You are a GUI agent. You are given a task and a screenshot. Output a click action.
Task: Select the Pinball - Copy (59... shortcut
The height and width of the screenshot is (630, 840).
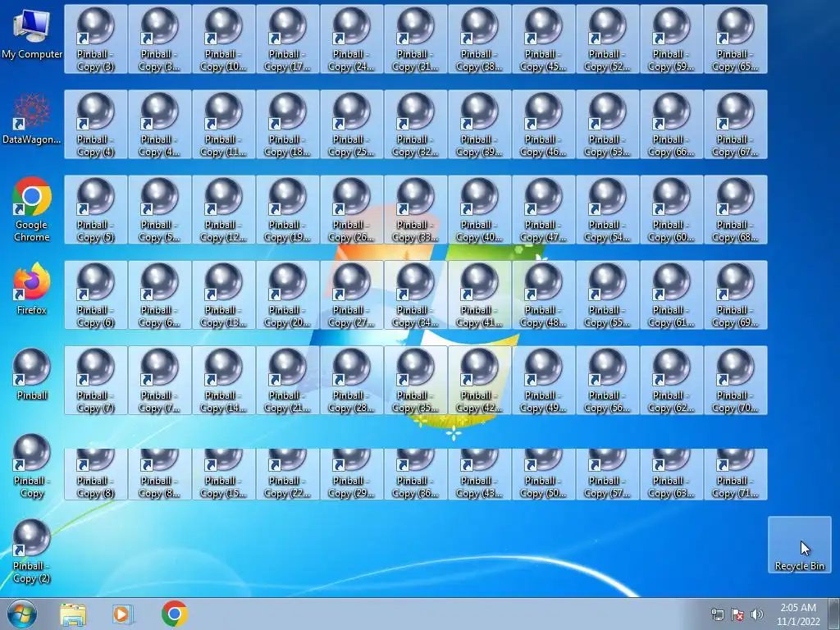672,39
